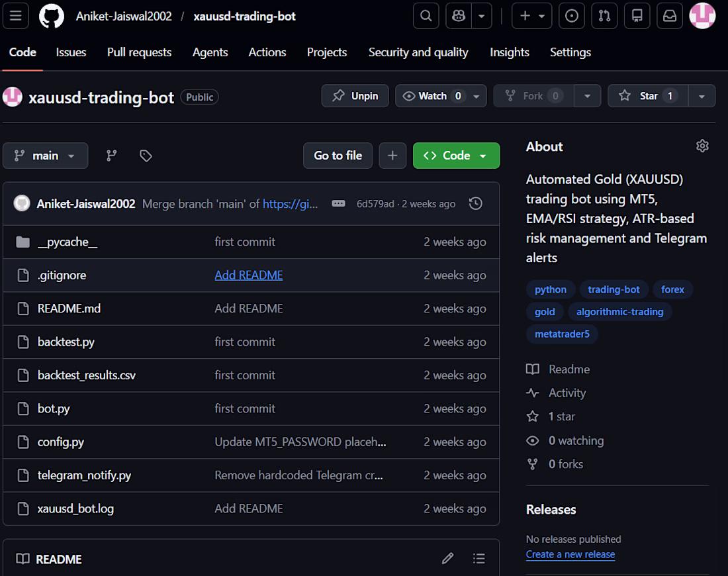Open repositories icon in header
The height and width of the screenshot is (576, 728).
637,16
